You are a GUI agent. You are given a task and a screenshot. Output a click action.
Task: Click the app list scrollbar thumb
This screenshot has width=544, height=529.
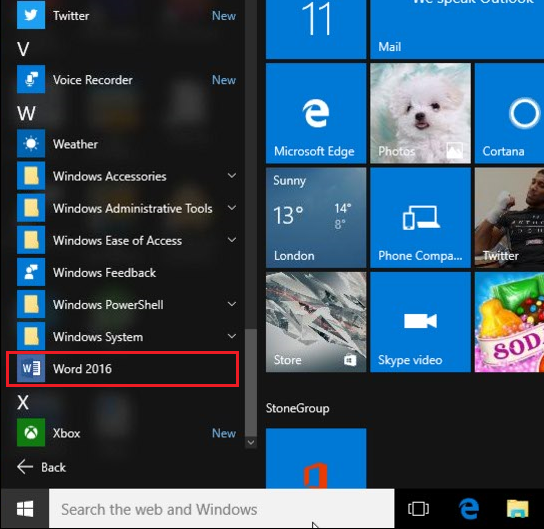251,382
